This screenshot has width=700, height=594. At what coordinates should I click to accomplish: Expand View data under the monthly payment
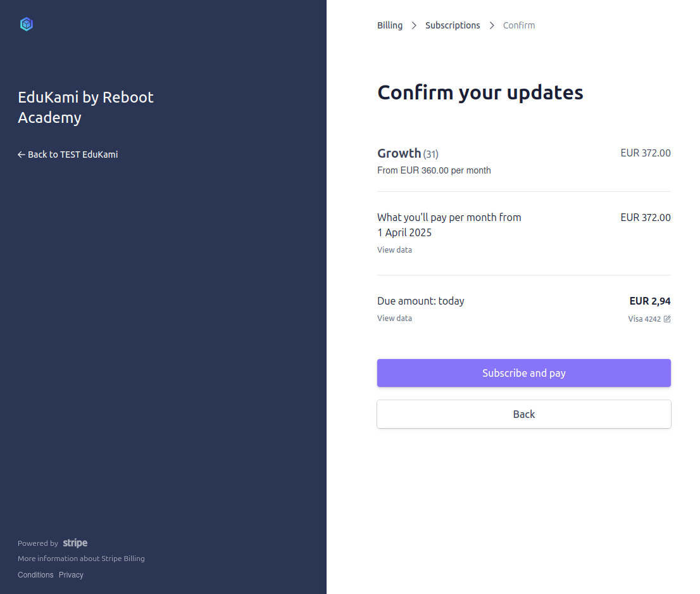(x=394, y=250)
